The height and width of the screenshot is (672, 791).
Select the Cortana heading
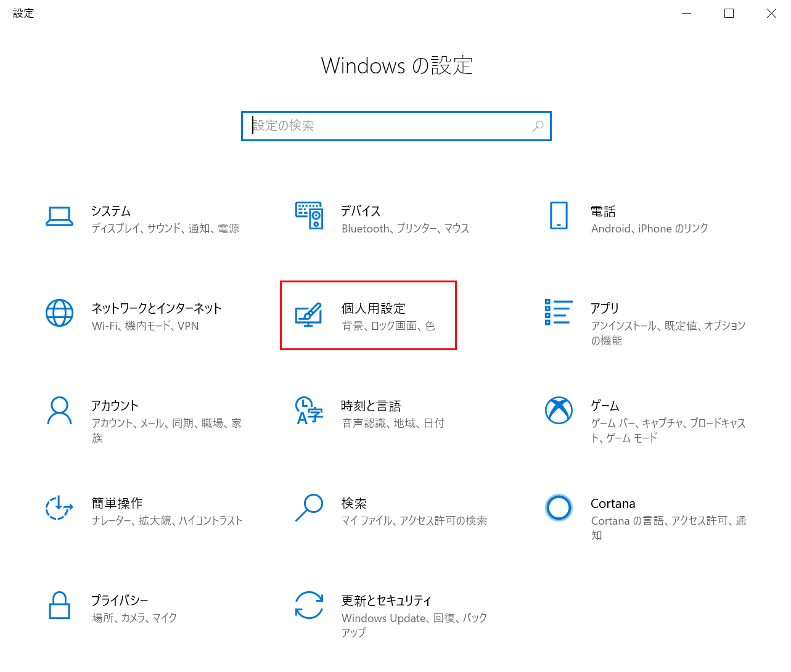[613, 503]
